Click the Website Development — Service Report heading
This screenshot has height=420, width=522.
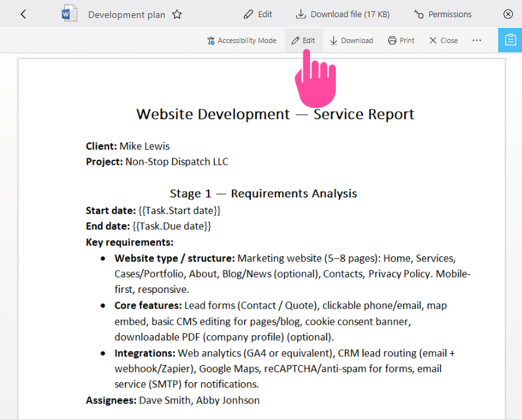click(275, 114)
